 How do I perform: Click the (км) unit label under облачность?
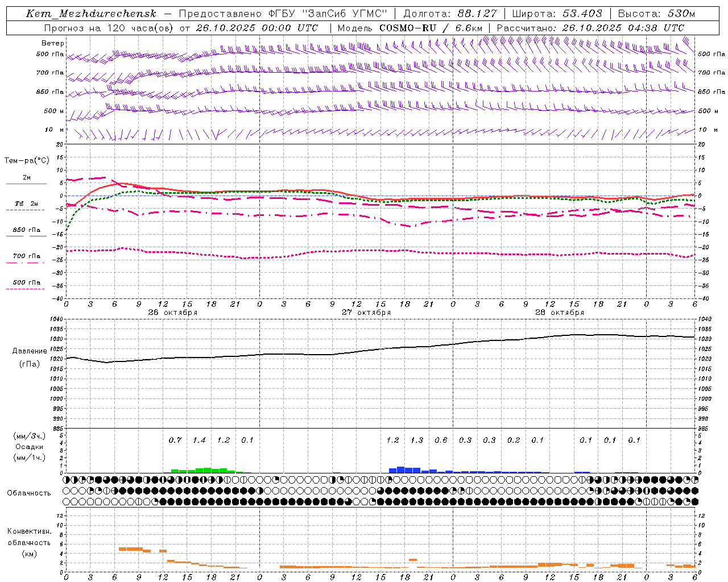click(x=29, y=554)
